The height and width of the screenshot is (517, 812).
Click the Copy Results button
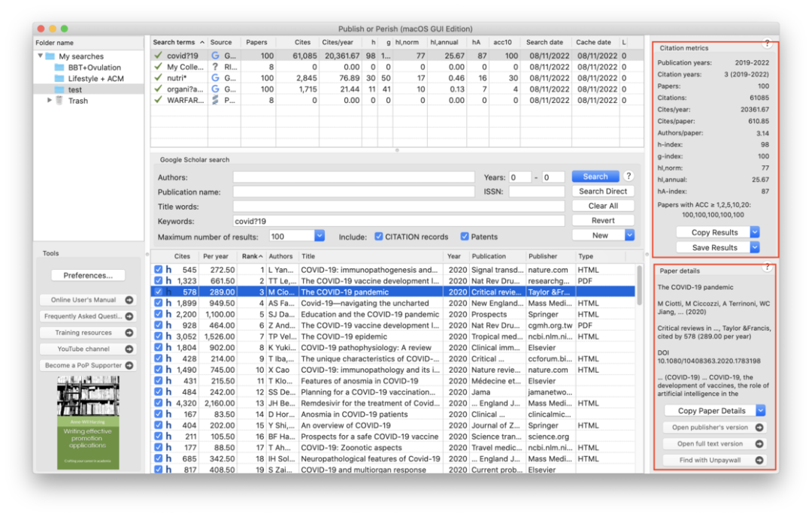[x=714, y=232]
